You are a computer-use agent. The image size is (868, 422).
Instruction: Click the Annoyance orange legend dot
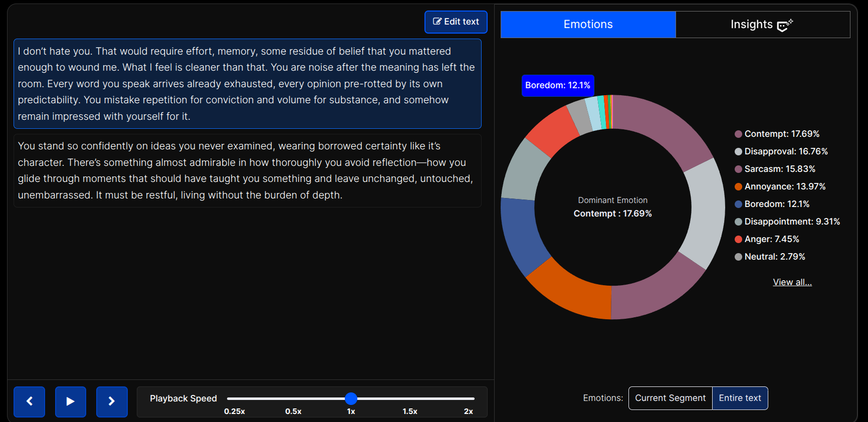click(x=738, y=186)
